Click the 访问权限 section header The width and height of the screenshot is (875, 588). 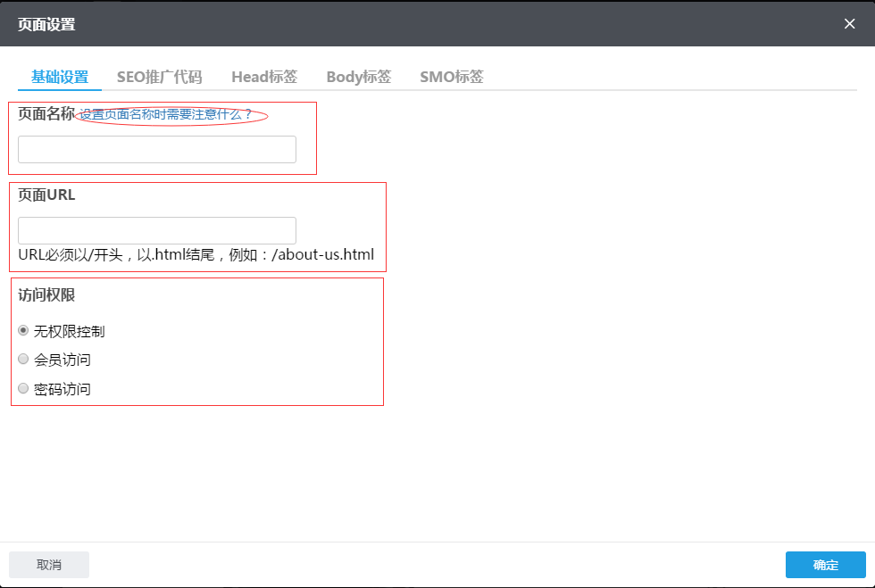click(46, 295)
